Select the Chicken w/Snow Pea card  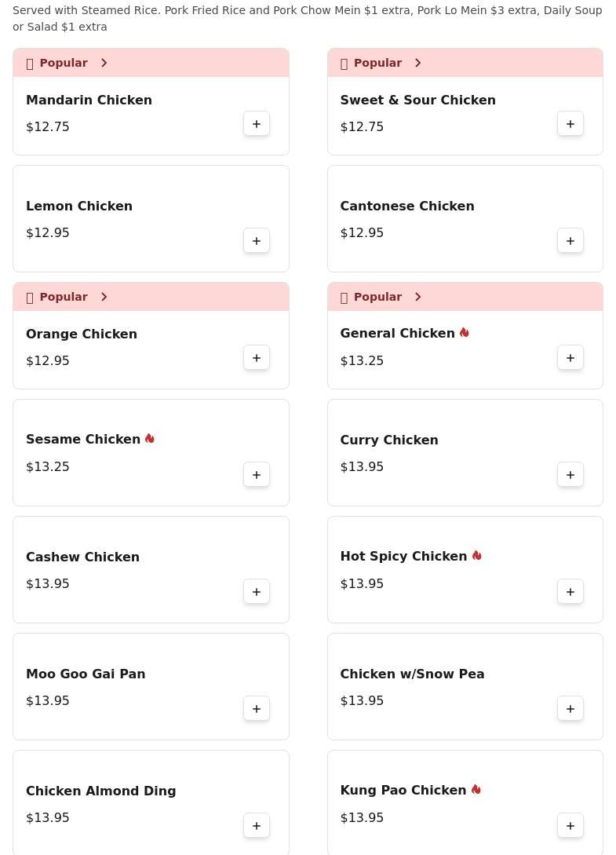[x=465, y=686]
